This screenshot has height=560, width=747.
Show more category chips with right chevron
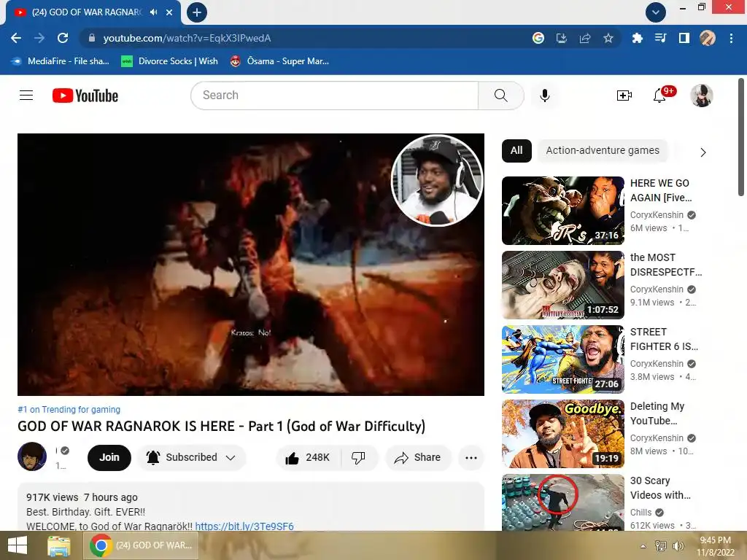703,152
